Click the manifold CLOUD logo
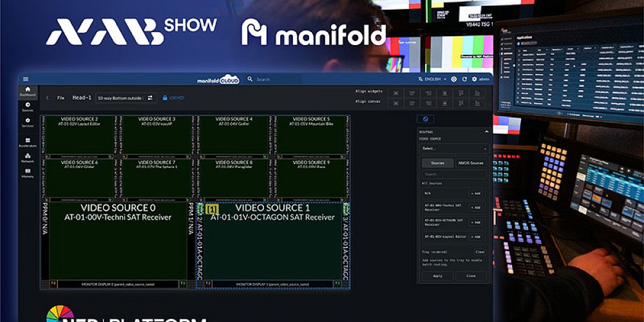 click(x=218, y=79)
